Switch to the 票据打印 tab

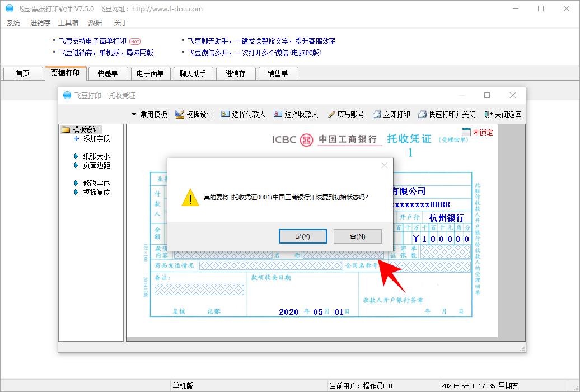(x=66, y=73)
